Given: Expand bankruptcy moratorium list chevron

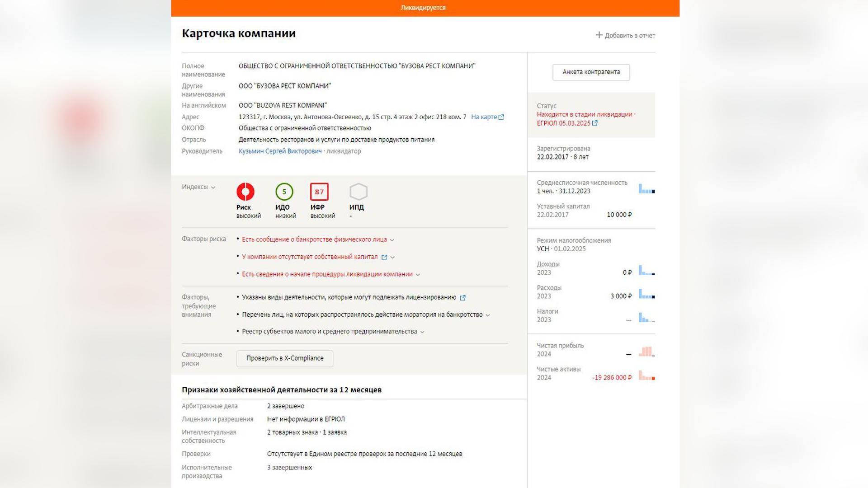Looking at the screenshot, I should (488, 315).
